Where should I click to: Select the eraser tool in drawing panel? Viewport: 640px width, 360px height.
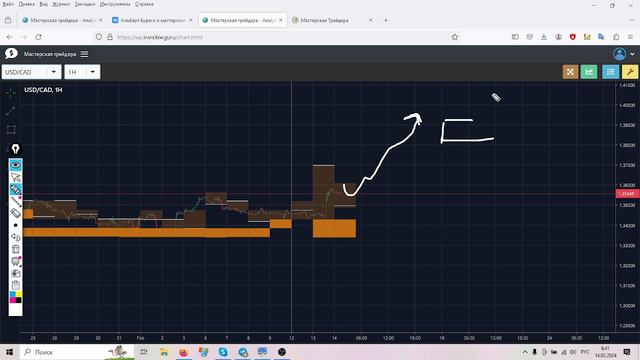tap(16, 213)
